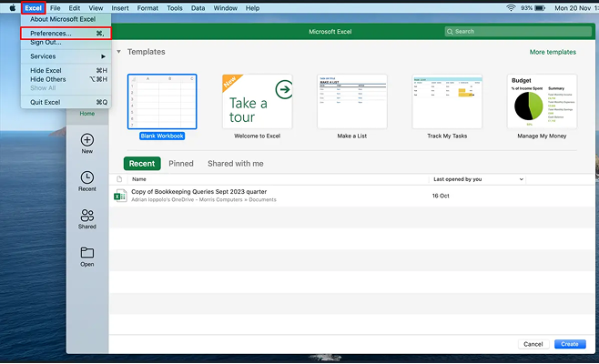
Task: Click the Cancel button
Action: (x=533, y=344)
